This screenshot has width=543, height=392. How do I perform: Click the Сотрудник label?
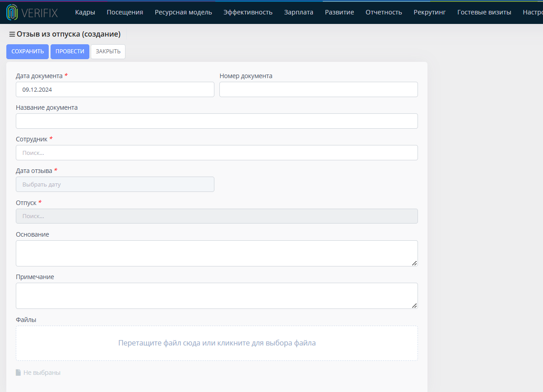coord(32,139)
